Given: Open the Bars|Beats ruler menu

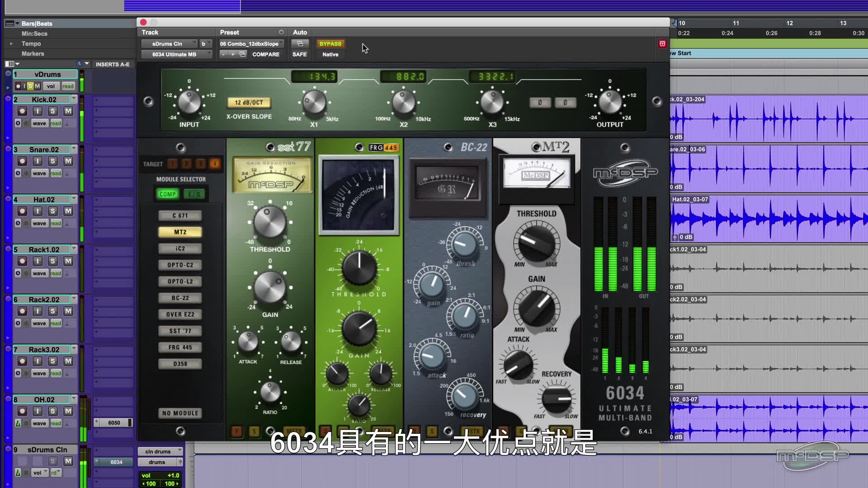Looking at the screenshot, I should point(12,23).
